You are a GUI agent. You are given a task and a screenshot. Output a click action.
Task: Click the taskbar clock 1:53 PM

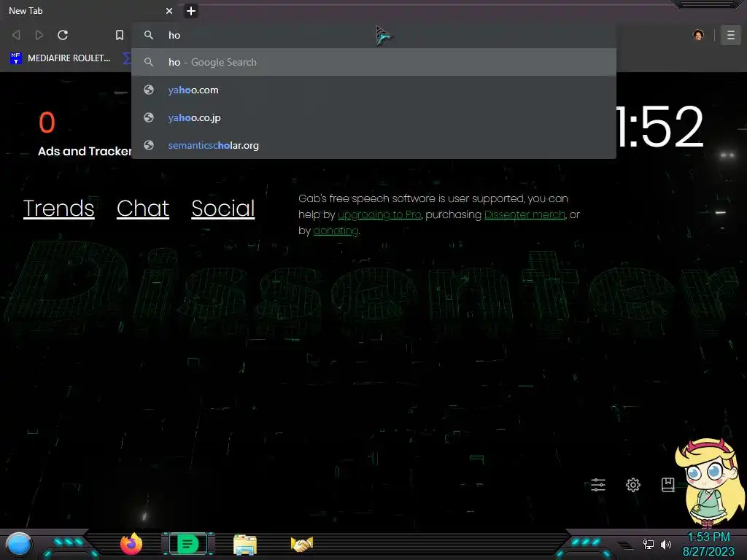point(708,537)
